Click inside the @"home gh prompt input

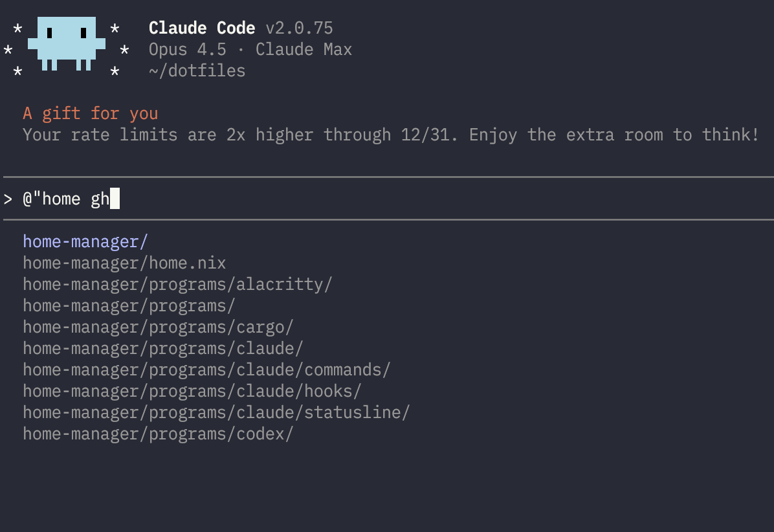[66, 199]
